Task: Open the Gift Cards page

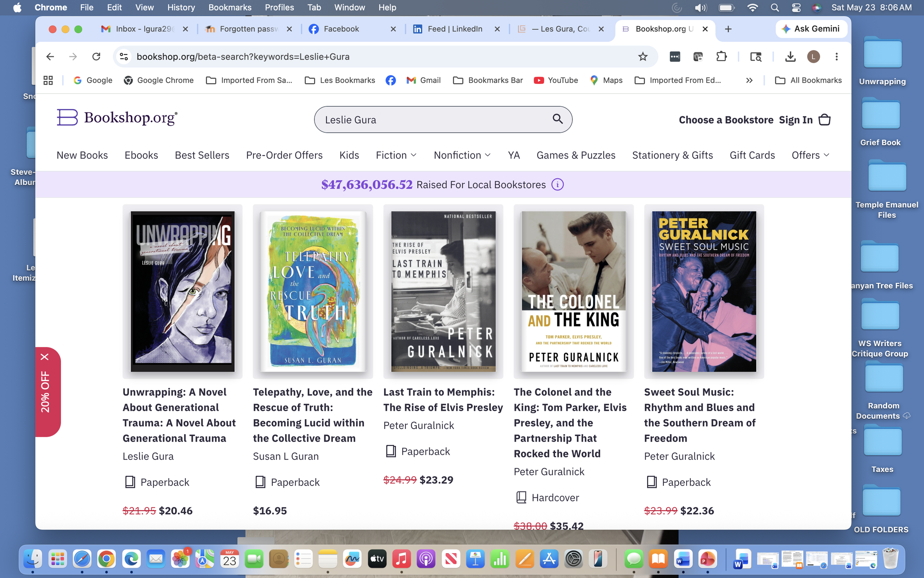Action: coord(752,155)
